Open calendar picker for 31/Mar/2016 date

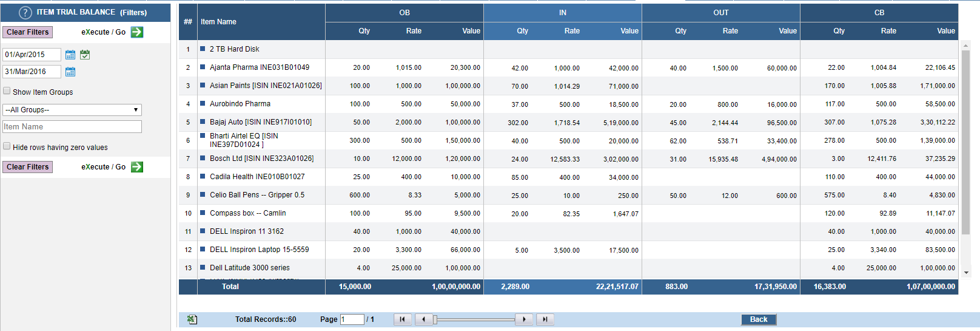[70, 72]
